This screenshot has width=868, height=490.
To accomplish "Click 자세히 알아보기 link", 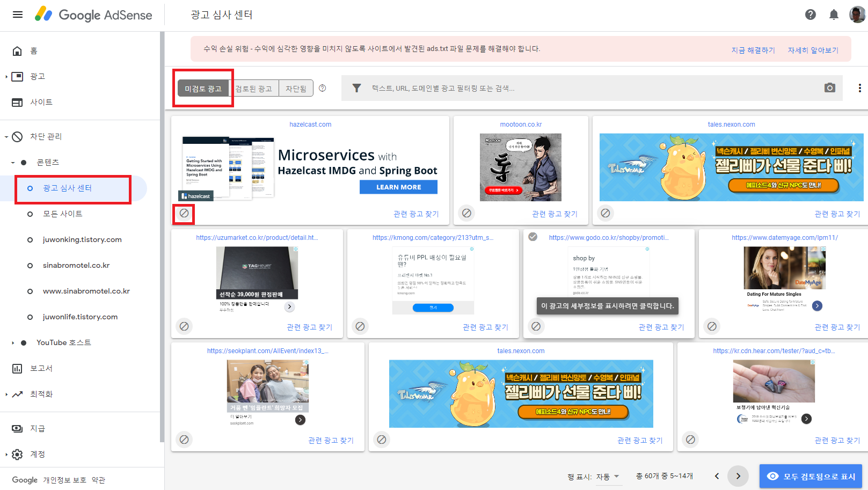I will tap(813, 50).
